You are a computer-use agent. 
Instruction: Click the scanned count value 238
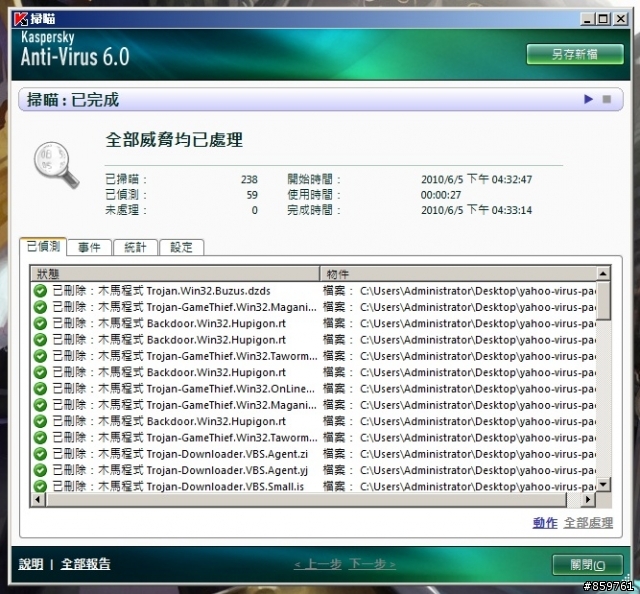pyautogui.click(x=249, y=180)
